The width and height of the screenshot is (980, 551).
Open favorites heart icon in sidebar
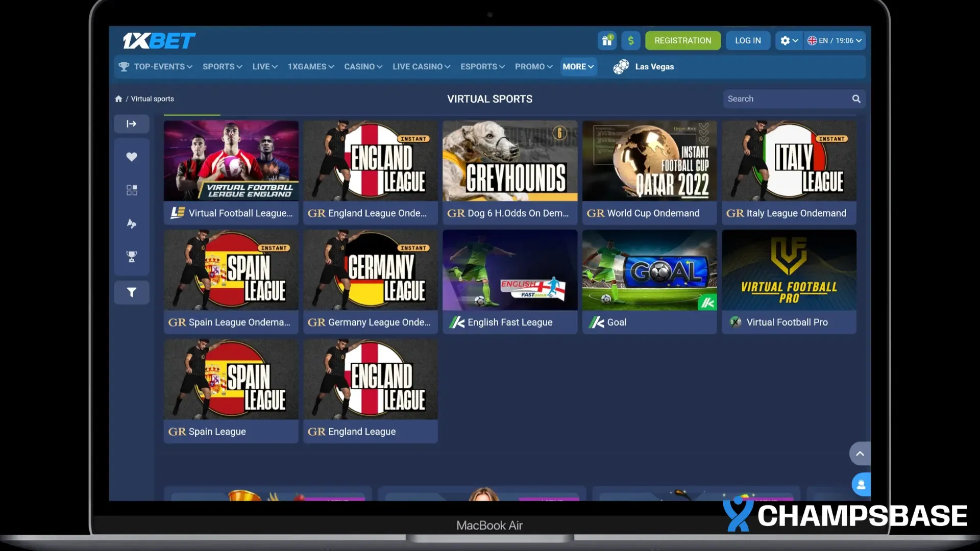point(132,157)
